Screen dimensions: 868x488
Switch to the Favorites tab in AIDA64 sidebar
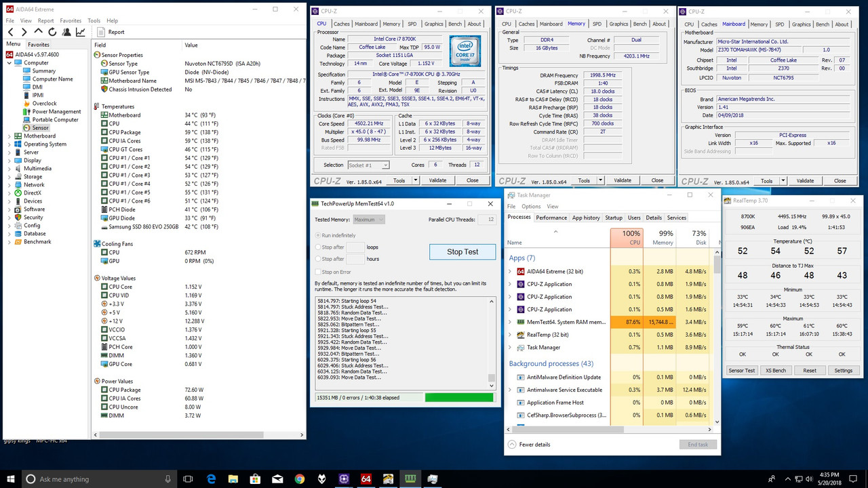(x=39, y=45)
